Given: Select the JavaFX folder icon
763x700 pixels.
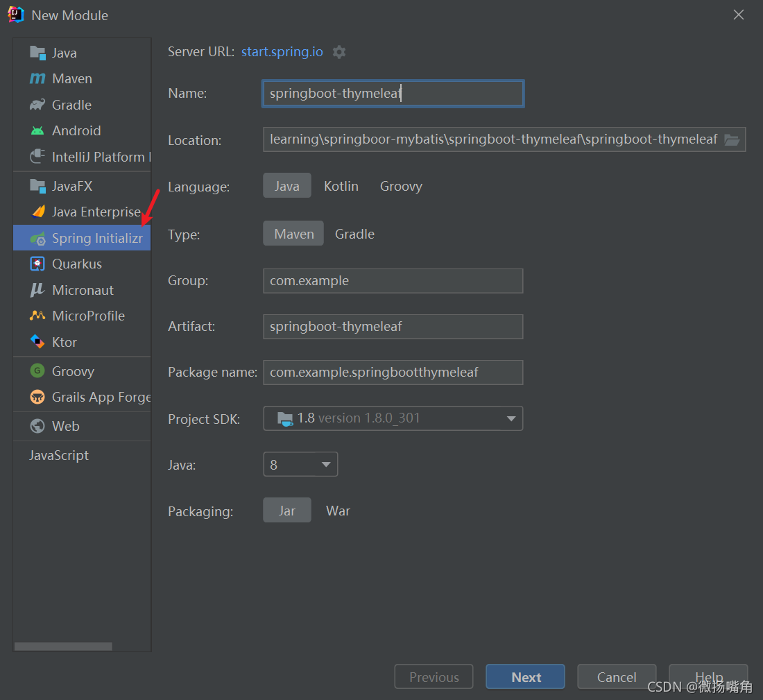Looking at the screenshot, I should 37,186.
